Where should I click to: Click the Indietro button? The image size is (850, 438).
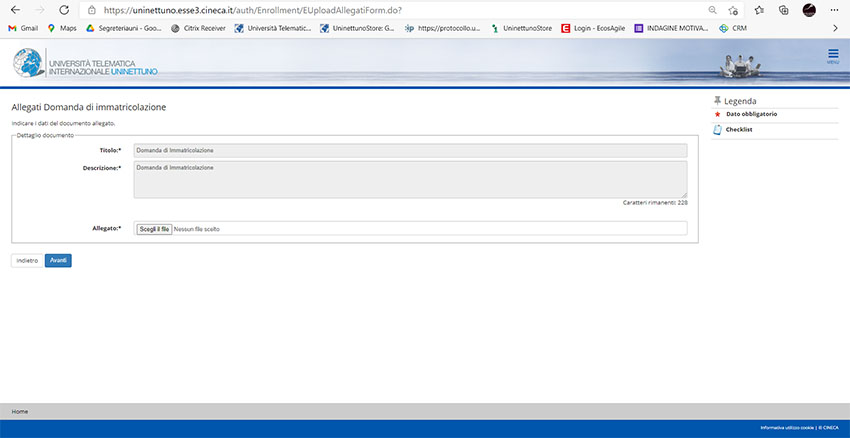coord(27,260)
